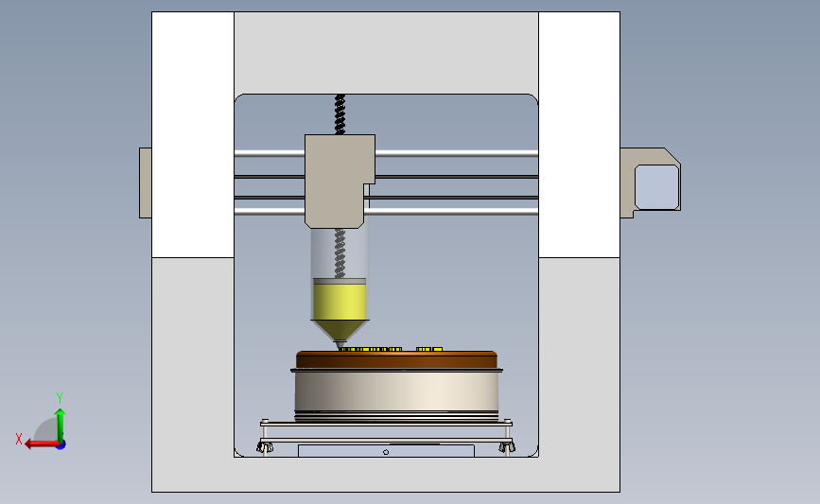Select the white right column of the frame
This screenshot has width=820, height=504.
pos(580,134)
